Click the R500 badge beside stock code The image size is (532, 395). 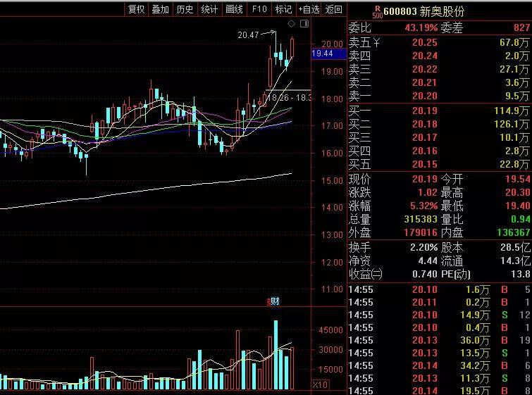tap(377, 12)
